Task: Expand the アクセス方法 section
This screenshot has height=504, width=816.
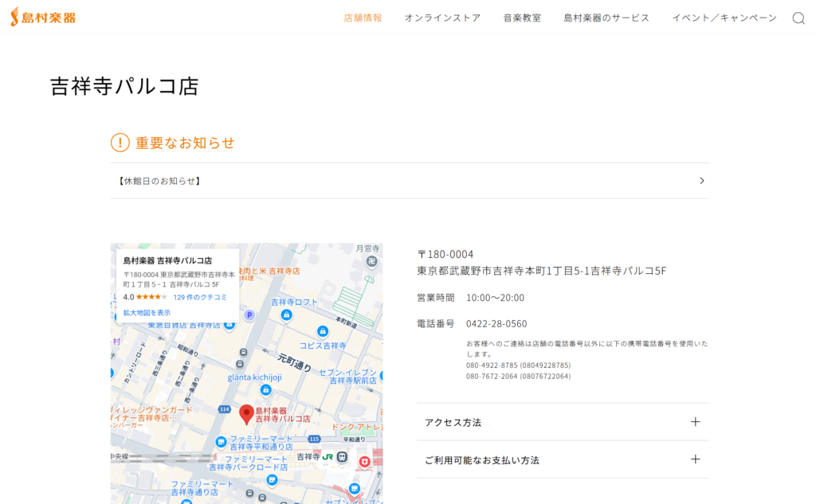Action: (x=563, y=422)
